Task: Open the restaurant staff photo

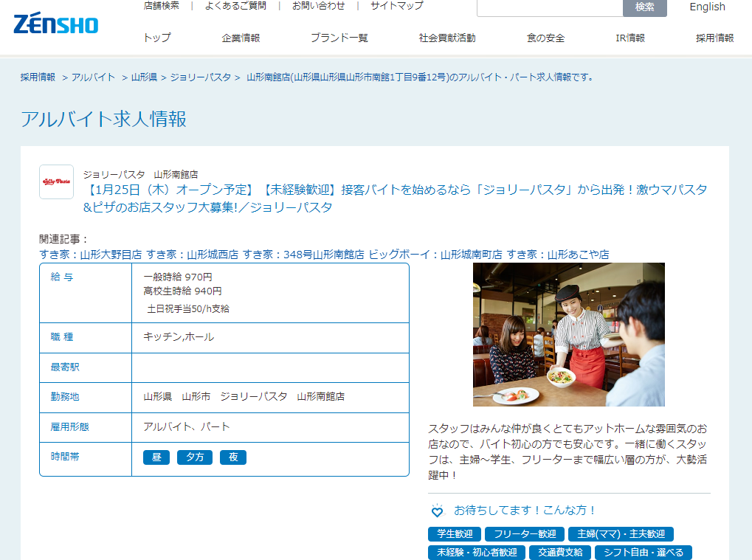Action: (568, 334)
